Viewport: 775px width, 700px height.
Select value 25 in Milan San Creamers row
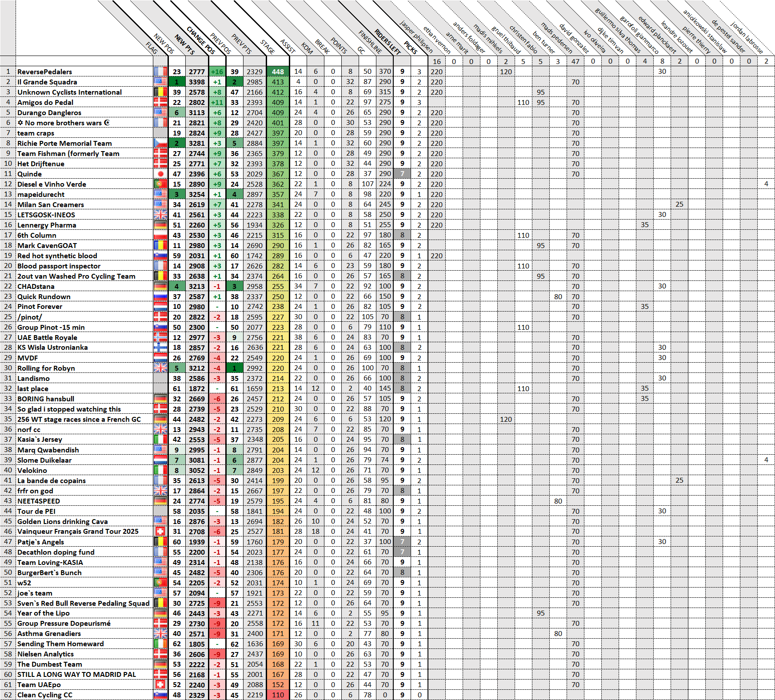tap(679, 204)
